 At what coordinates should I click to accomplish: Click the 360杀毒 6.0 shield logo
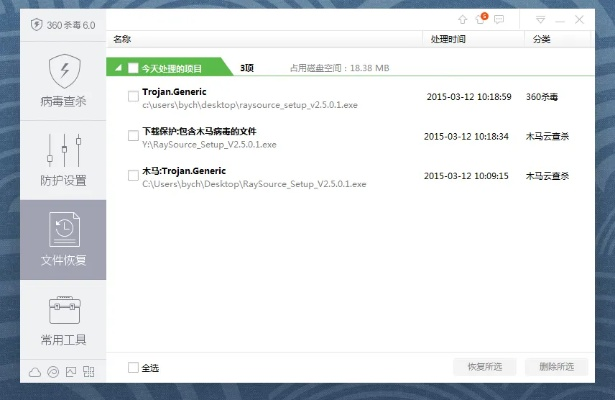(x=36, y=25)
